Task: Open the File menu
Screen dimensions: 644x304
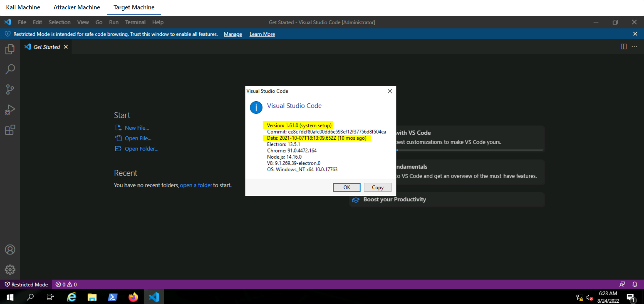Action: click(22, 22)
